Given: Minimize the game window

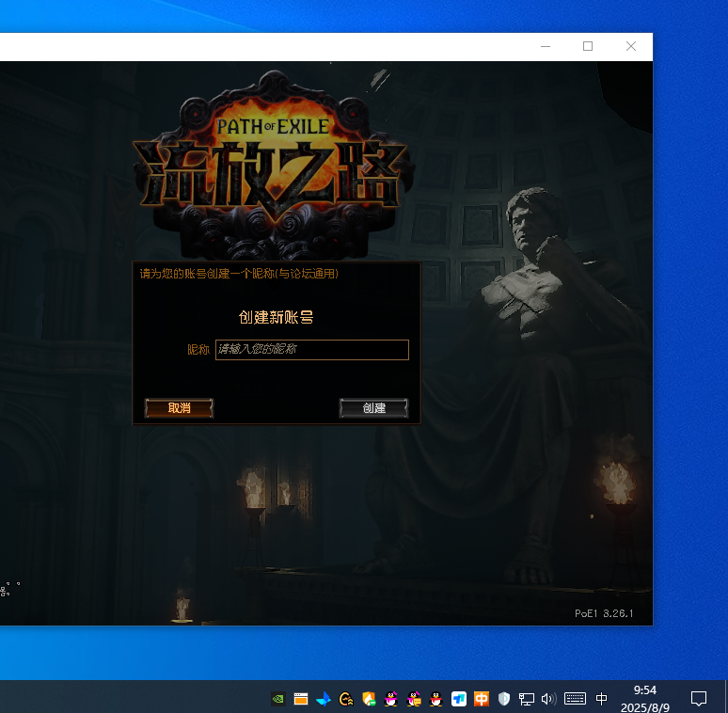Looking at the screenshot, I should coord(546,46).
